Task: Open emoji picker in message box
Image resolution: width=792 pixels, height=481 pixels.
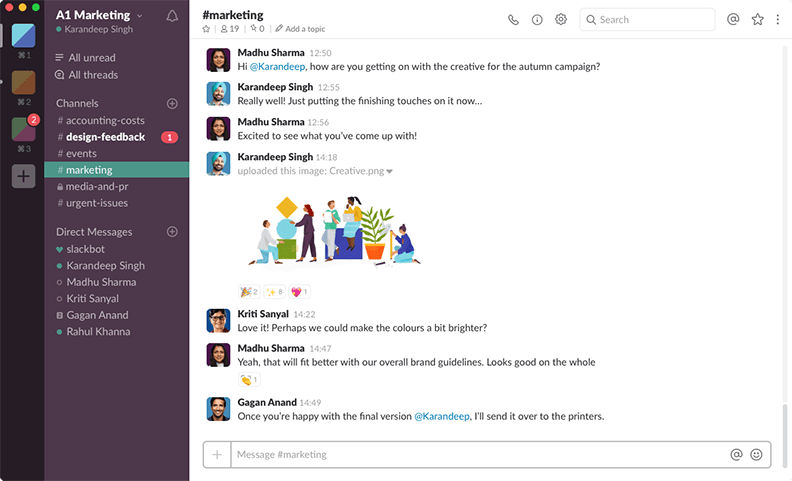Action: [756, 454]
